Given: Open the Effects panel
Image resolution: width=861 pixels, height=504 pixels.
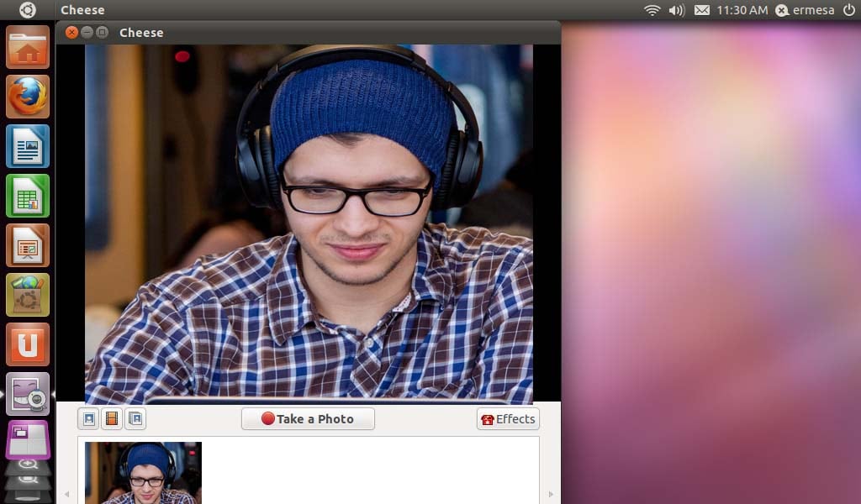Looking at the screenshot, I should (x=508, y=419).
